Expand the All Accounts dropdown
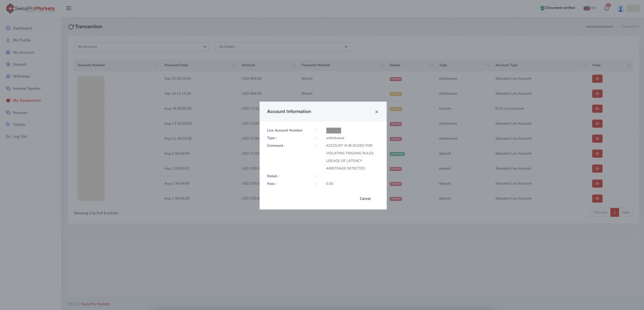 pos(141,47)
